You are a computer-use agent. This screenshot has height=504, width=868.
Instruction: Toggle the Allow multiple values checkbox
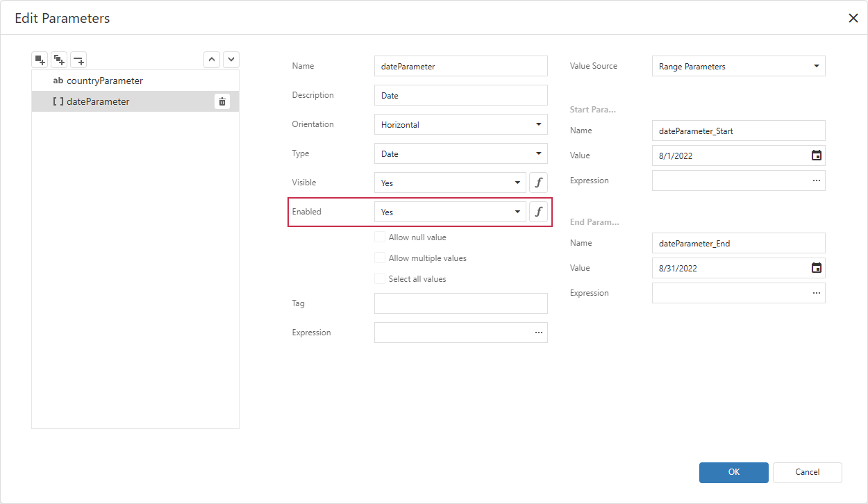(380, 258)
